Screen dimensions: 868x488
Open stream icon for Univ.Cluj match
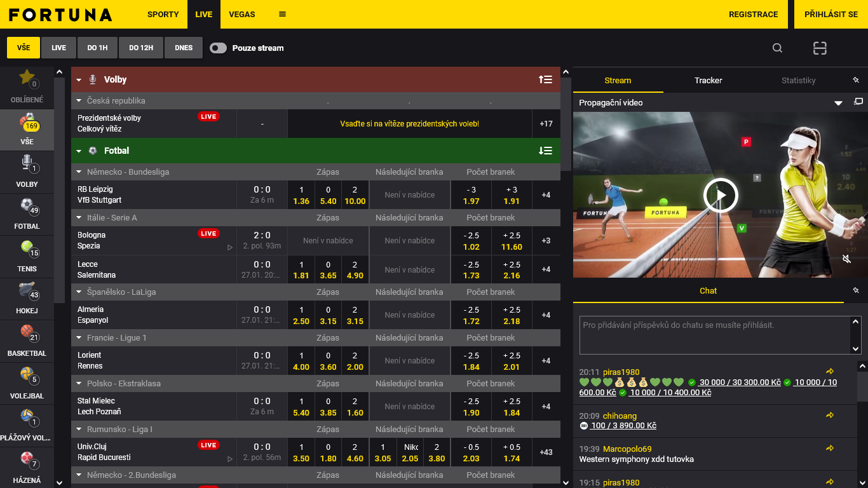pyautogui.click(x=230, y=459)
